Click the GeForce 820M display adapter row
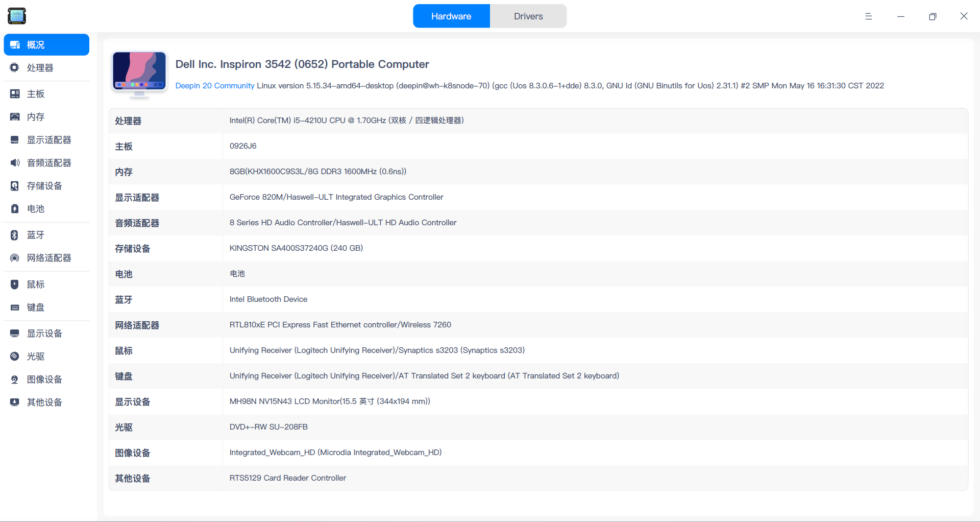This screenshot has height=522, width=980. (336, 197)
